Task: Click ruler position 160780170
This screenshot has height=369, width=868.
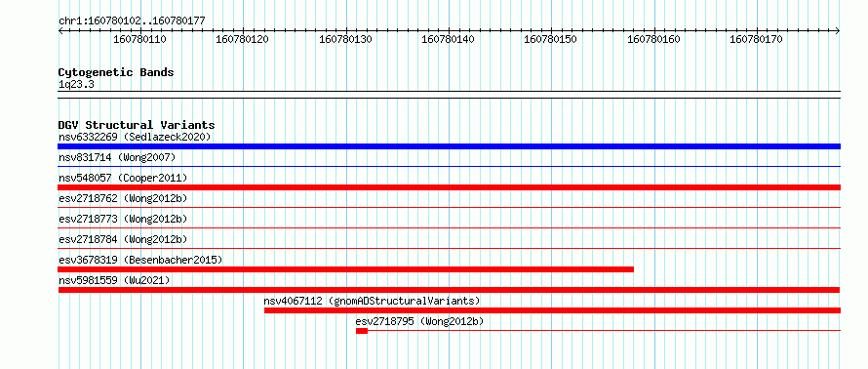Action: pyautogui.click(x=756, y=39)
